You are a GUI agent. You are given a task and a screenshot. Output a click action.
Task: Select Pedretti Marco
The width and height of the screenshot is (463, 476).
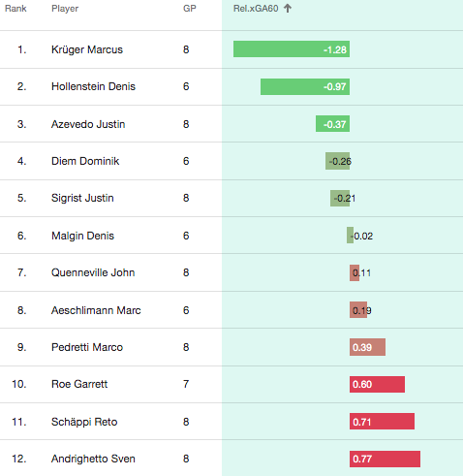click(87, 347)
